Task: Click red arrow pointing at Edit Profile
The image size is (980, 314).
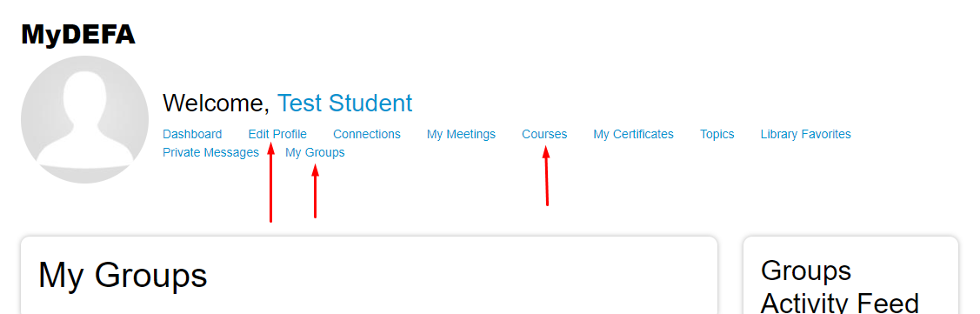Action: (270, 182)
